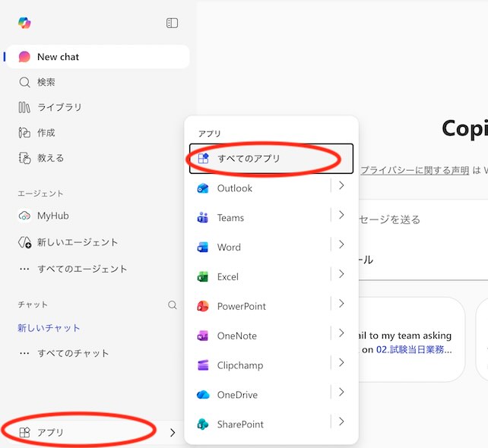Image resolution: width=488 pixels, height=448 pixels.
Task: Click the MyHub agent icon
Action: click(24, 216)
